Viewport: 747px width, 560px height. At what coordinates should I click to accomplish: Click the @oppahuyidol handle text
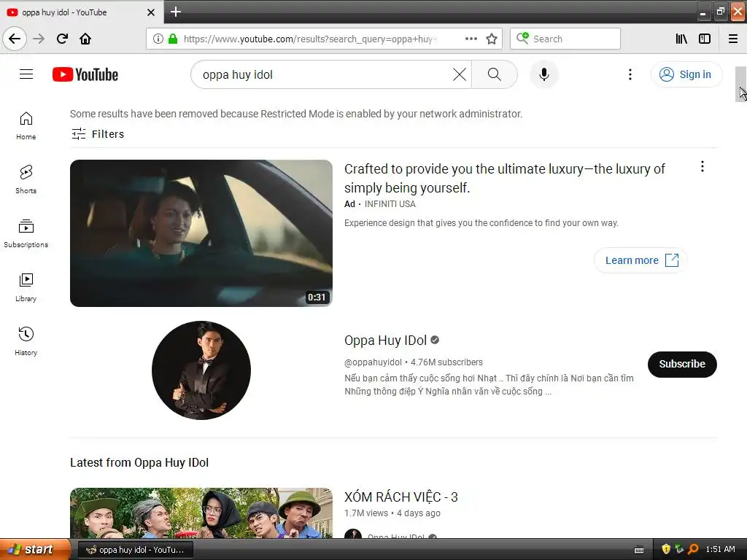tap(373, 362)
